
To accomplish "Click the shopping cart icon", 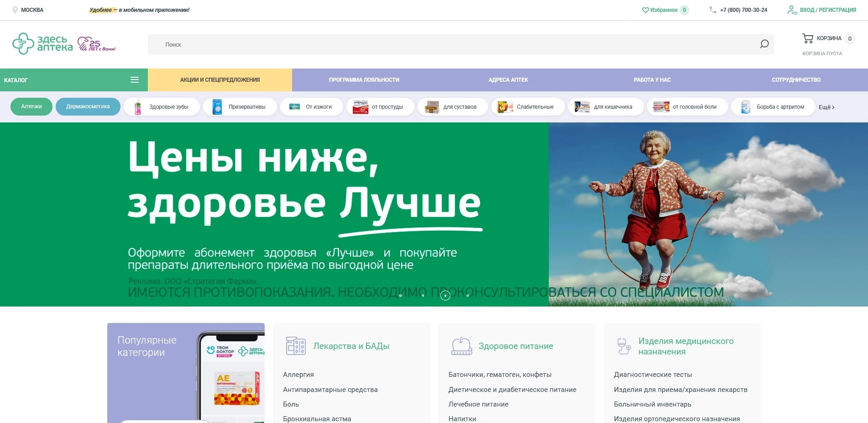I will tap(808, 38).
